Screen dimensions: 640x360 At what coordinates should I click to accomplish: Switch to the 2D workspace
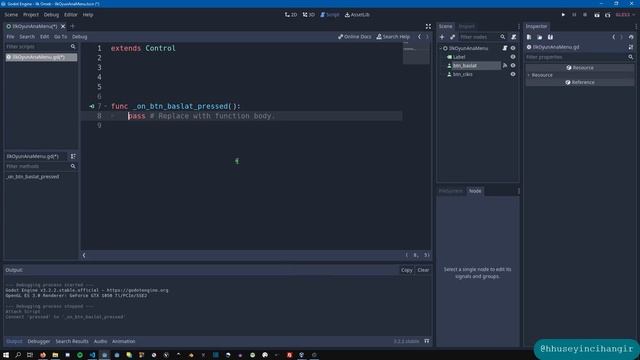coord(291,15)
